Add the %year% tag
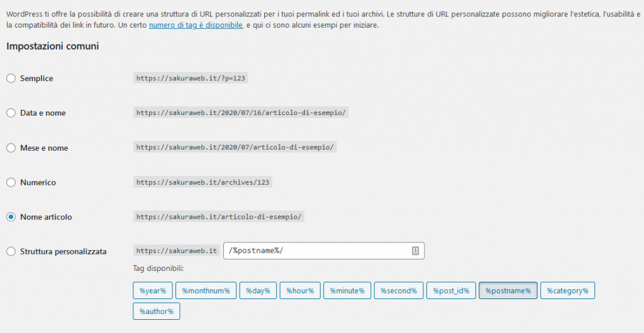Viewport: 644px width, 333px height. coord(152,291)
